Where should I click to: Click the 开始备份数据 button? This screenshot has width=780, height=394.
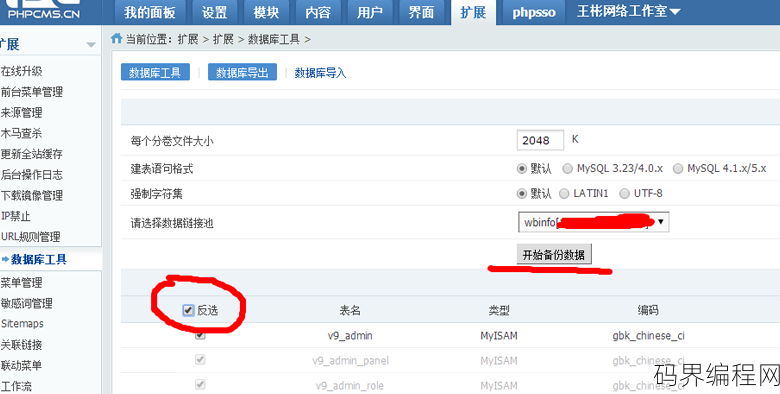554,255
